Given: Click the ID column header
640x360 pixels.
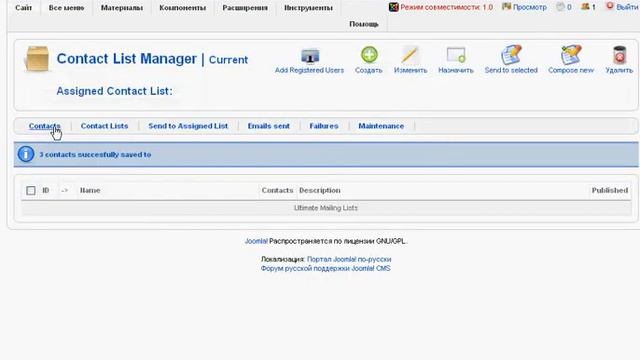Looking at the screenshot, I should click(x=46, y=190).
